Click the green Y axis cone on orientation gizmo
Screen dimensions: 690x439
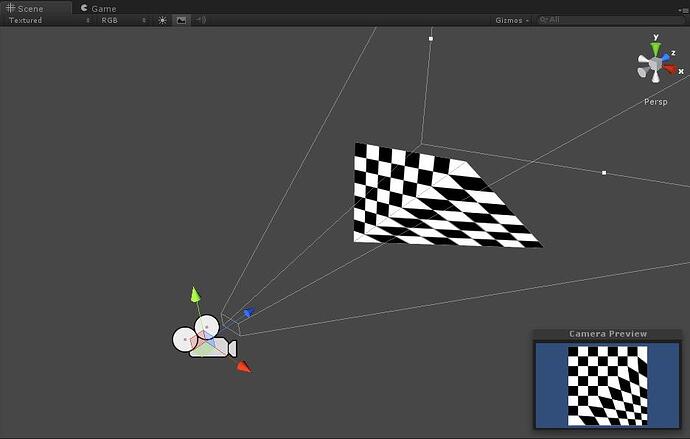(x=656, y=48)
